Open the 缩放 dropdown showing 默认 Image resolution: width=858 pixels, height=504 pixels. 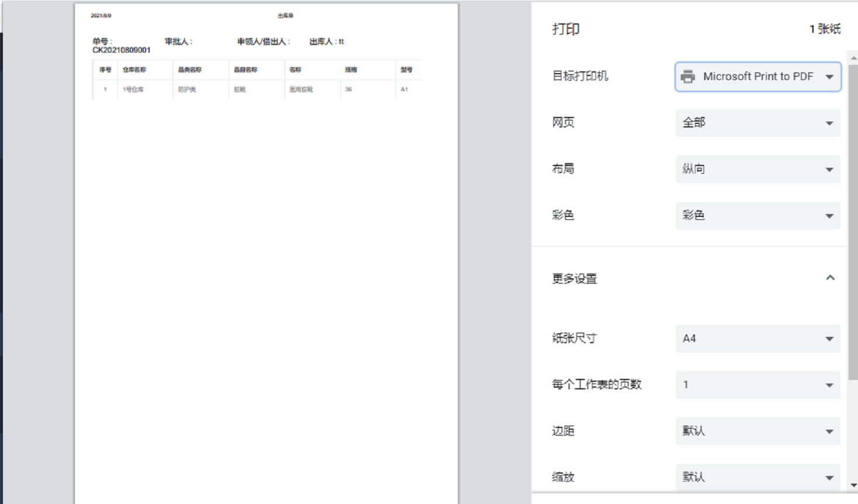[x=758, y=477]
